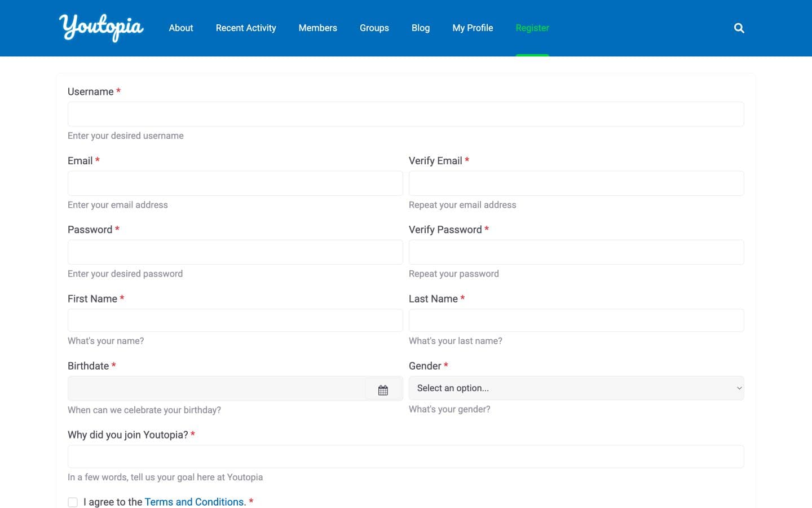
Task: Click 'When can we celebrate your birthday?' text
Action: tap(144, 410)
